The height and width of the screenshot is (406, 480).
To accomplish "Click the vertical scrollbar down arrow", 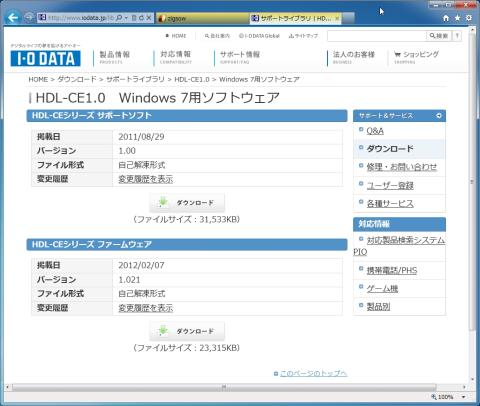I will click(472, 379).
